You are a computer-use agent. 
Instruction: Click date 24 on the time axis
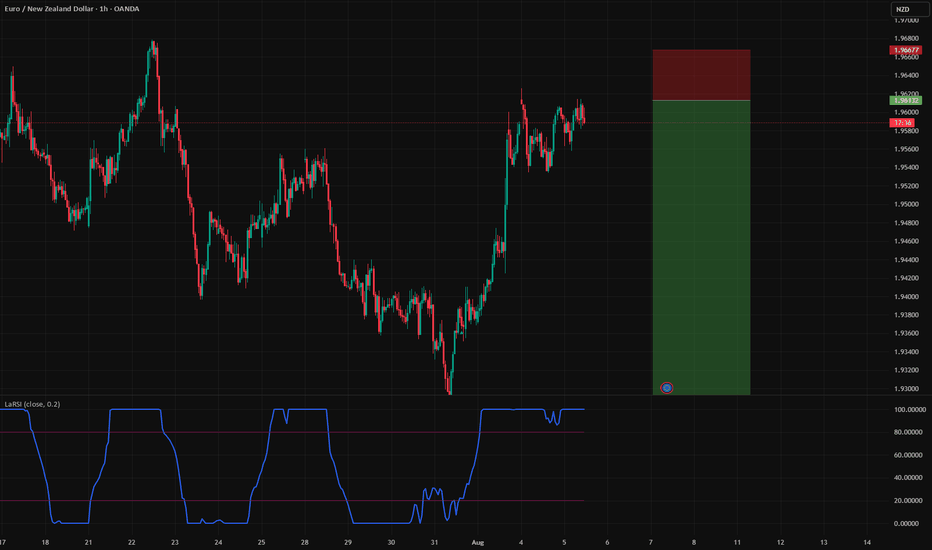pos(218,542)
